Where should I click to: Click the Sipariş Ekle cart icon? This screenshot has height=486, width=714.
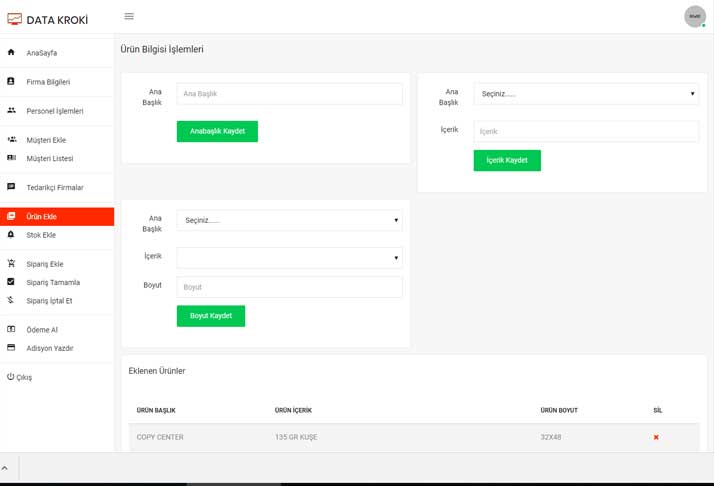click(11, 263)
